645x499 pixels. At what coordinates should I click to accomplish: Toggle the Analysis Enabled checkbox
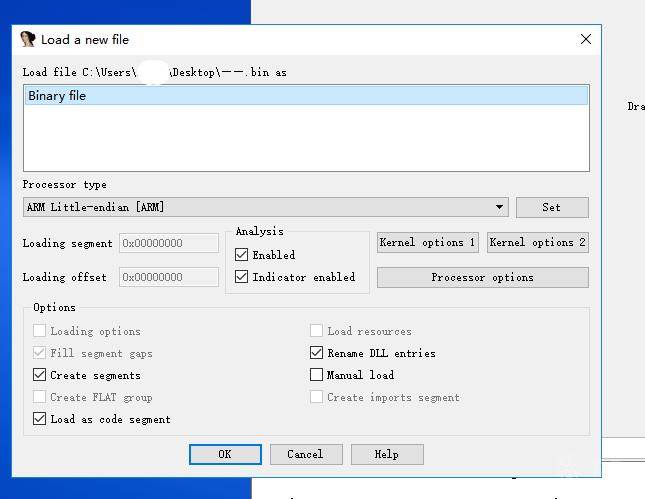[x=241, y=255]
